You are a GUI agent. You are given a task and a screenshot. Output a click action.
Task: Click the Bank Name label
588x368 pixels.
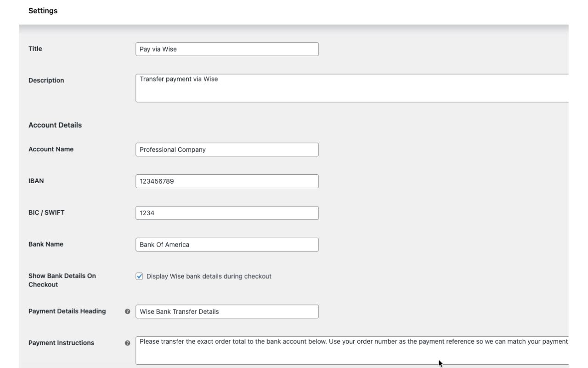46,244
